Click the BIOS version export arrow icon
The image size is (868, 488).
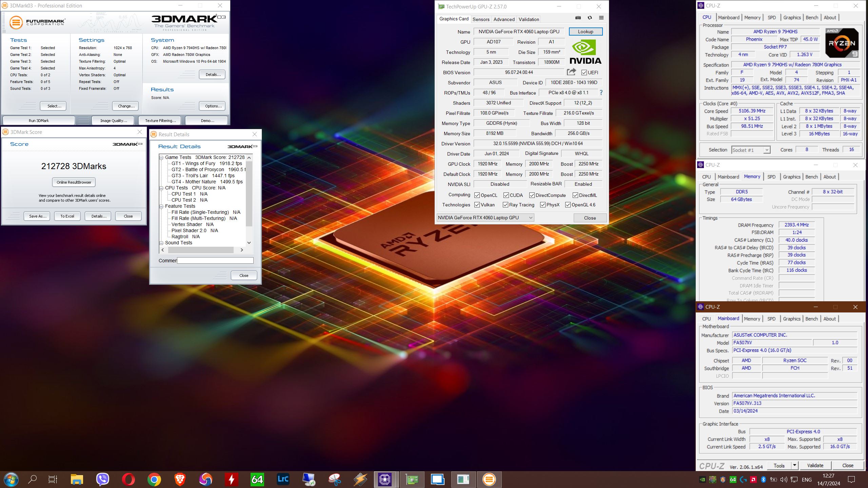click(571, 72)
